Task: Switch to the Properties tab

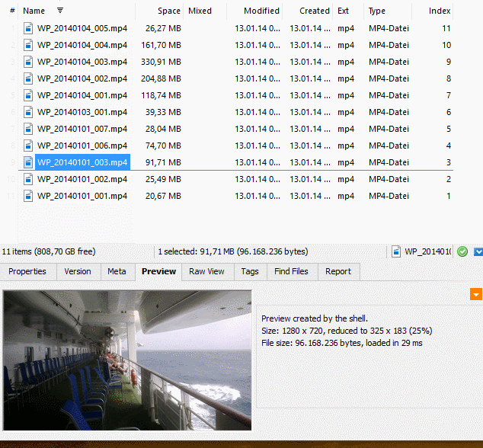Action: [x=27, y=271]
